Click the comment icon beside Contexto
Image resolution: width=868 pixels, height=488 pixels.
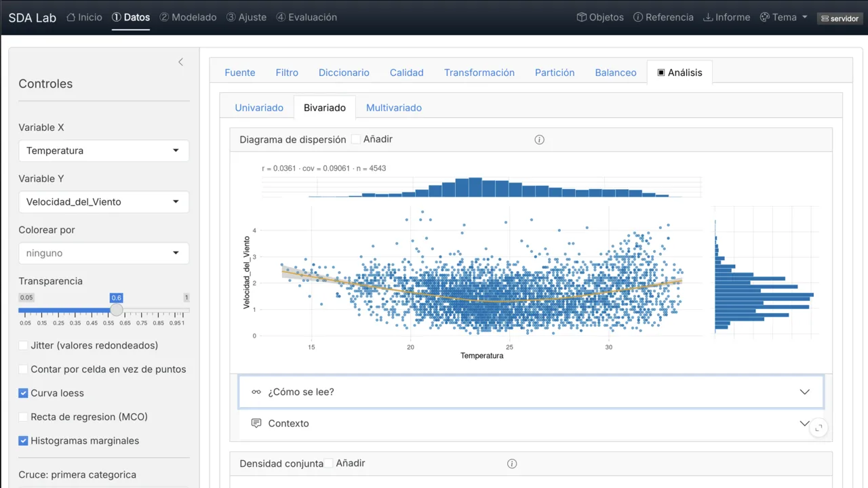point(256,423)
